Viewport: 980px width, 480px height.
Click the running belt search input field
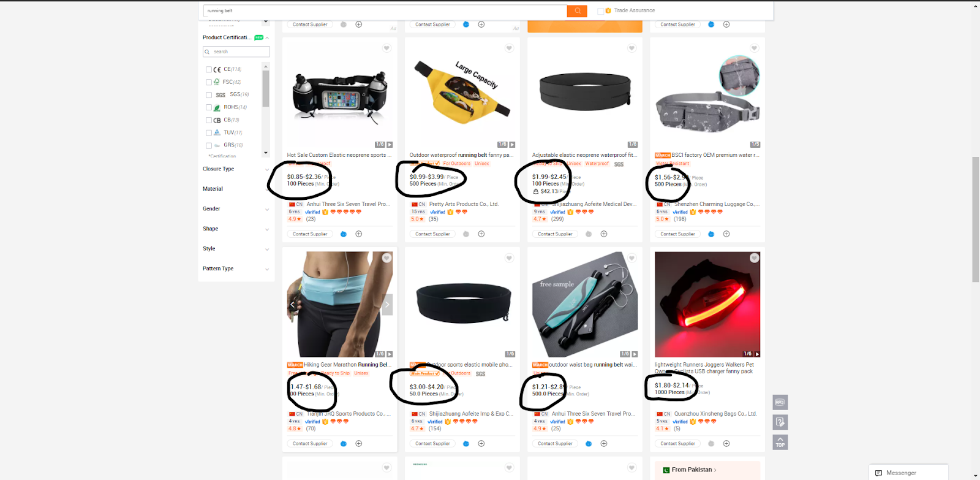point(385,10)
